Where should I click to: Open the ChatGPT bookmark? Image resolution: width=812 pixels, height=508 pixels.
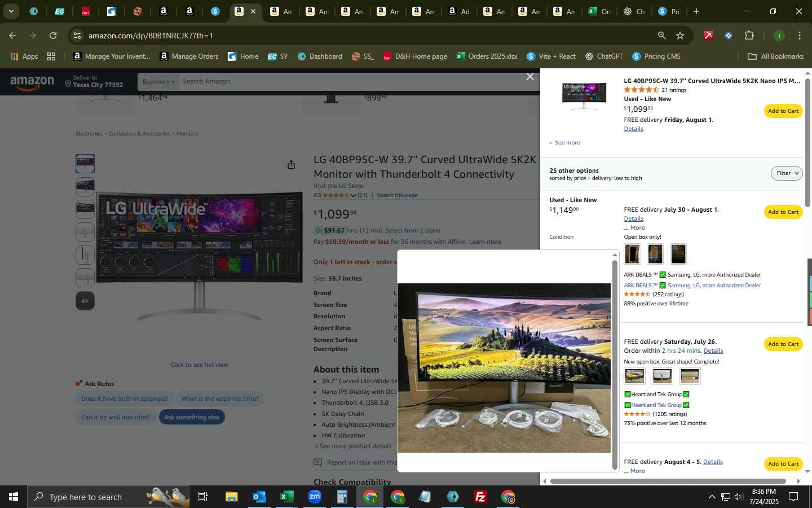pyautogui.click(x=604, y=56)
